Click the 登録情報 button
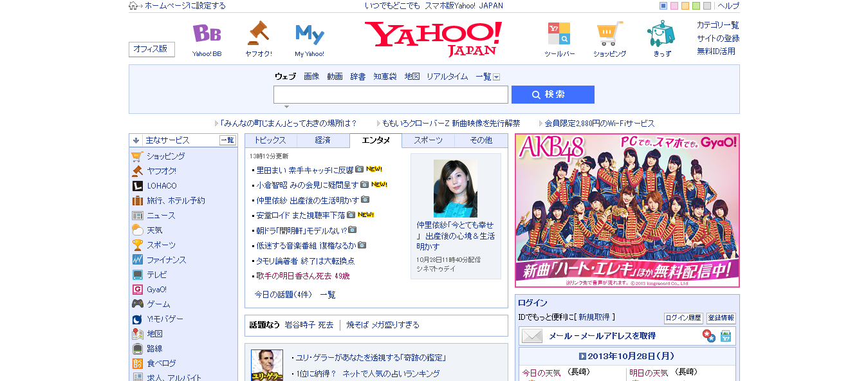868x381 pixels. [x=721, y=318]
